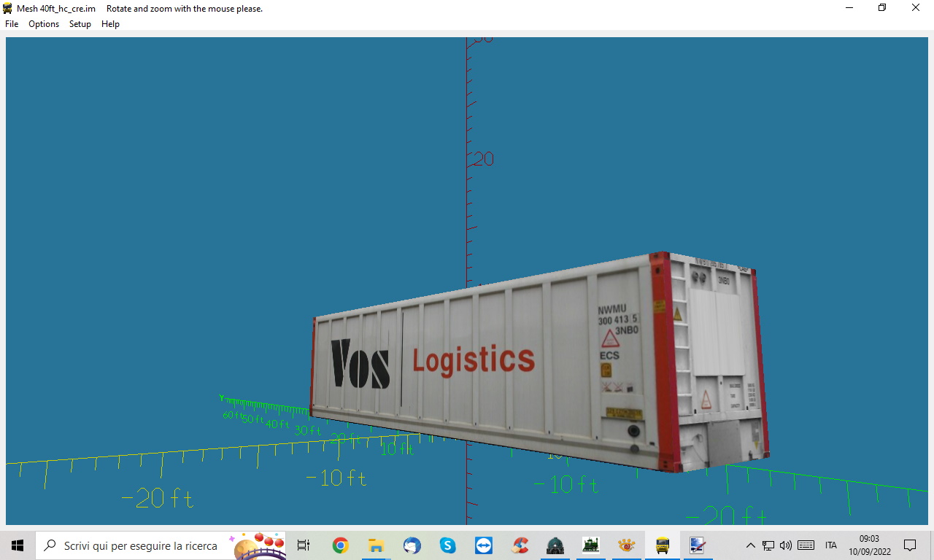Click the taskbar search field
934x560 pixels.
coord(161,545)
